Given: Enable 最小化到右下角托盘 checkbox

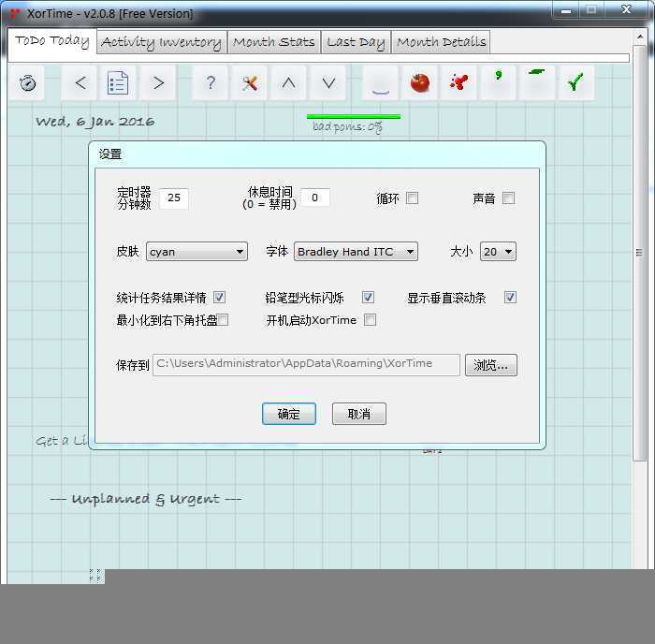Looking at the screenshot, I should point(223,320).
